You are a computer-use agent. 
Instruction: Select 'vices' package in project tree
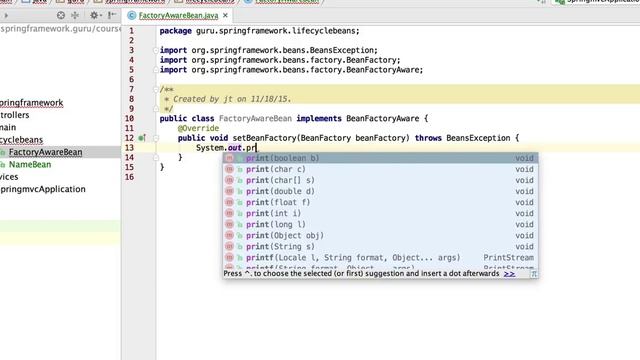[9, 177]
